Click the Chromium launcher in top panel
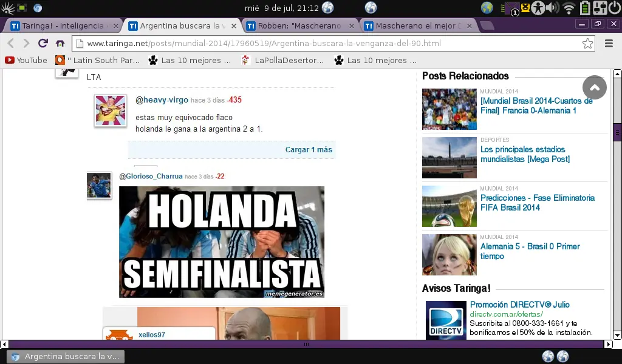Screen dimensions: 622x364 click(x=37, y=7)
